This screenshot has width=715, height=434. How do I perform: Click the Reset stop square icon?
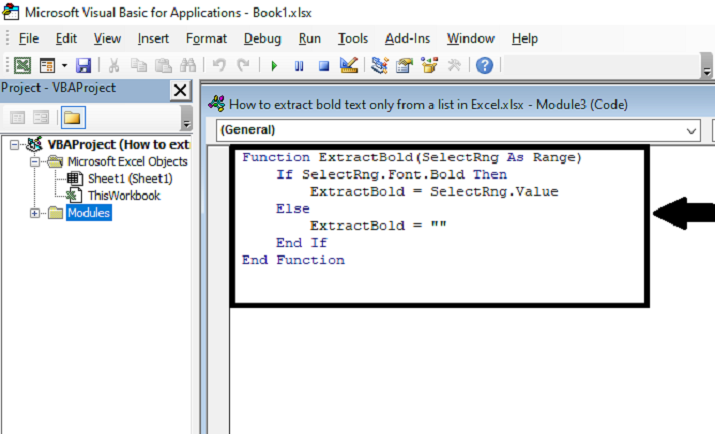[324, 66]
